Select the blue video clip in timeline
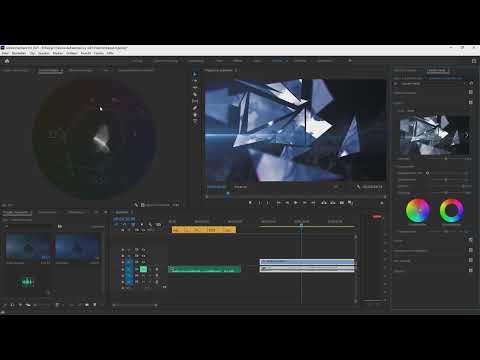This screenshot has width=480, height=360. tap(307, 262)
